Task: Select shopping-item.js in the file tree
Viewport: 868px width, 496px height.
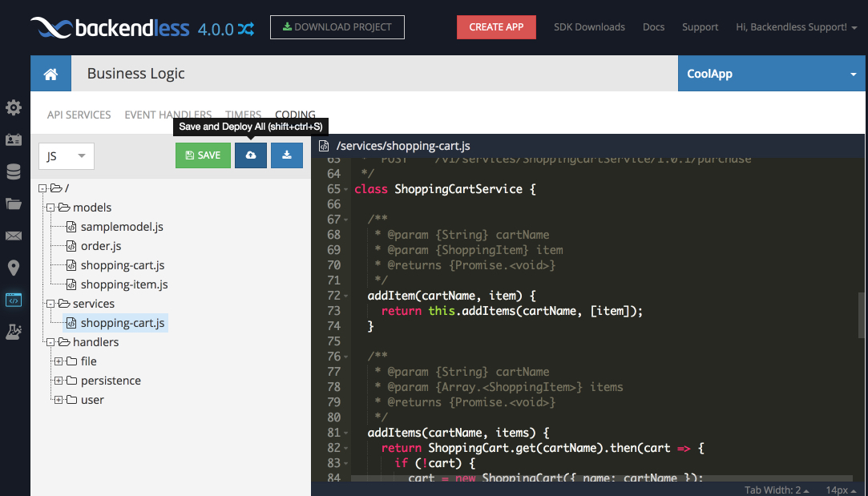Action: click(x=124, y=284)
